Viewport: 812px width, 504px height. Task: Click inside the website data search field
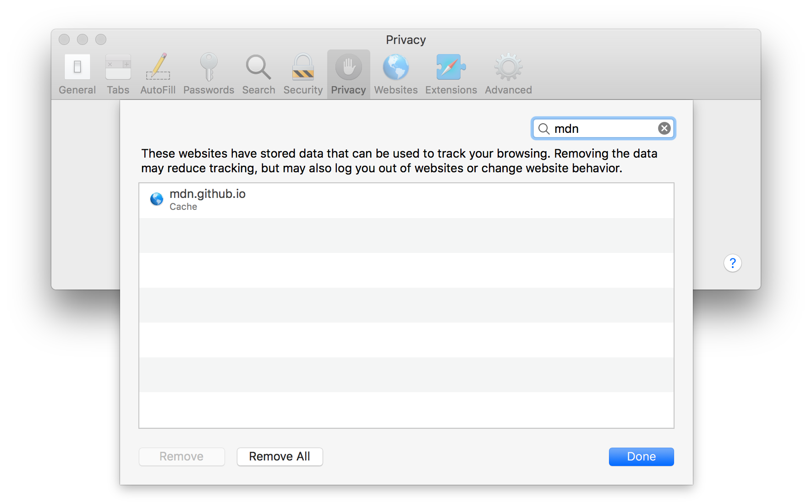(604, 129)
